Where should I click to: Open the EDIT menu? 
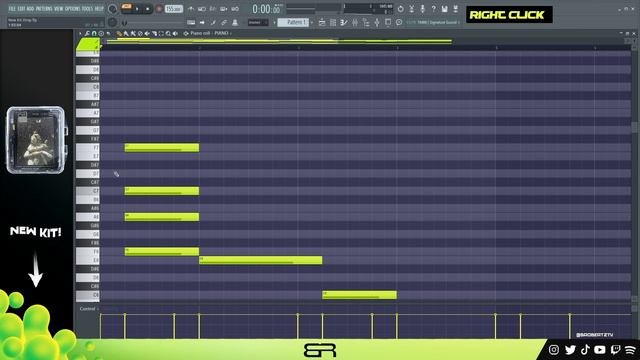21,9
